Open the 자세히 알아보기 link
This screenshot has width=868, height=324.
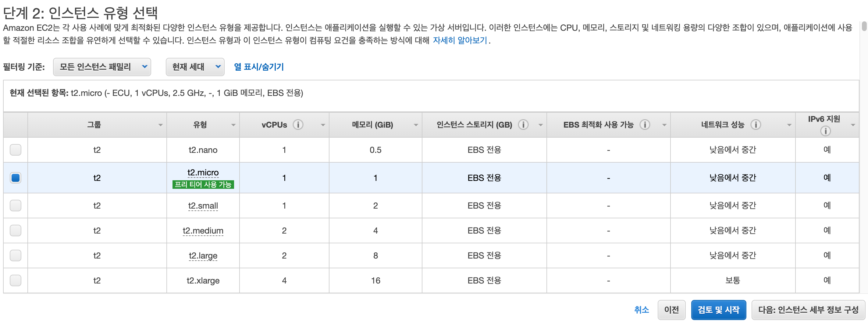click(x=460, y=40)
